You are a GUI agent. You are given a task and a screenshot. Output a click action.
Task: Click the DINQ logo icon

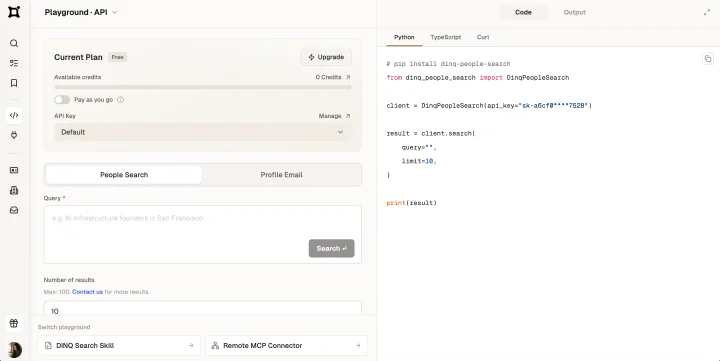tap(14, 12)
